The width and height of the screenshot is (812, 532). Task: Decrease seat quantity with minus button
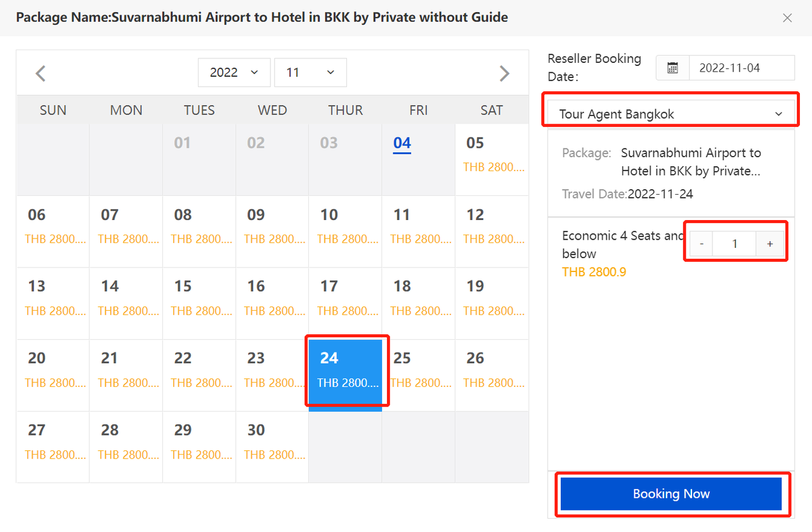[x=702, y=243]
